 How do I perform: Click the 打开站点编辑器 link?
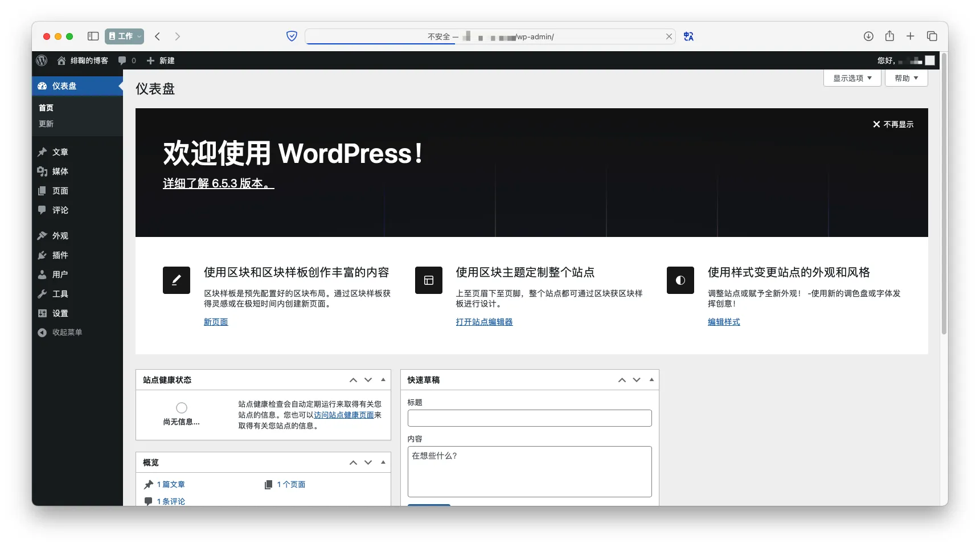484,322
